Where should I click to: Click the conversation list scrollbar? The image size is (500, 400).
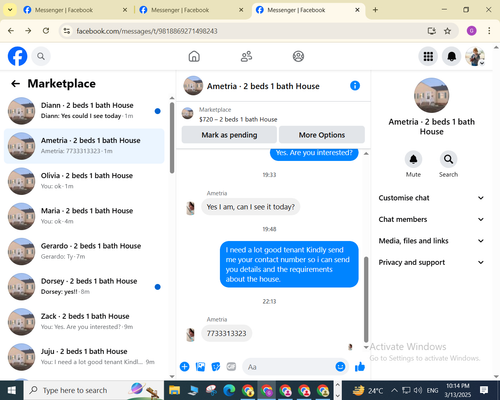click(x=172, y=138)
